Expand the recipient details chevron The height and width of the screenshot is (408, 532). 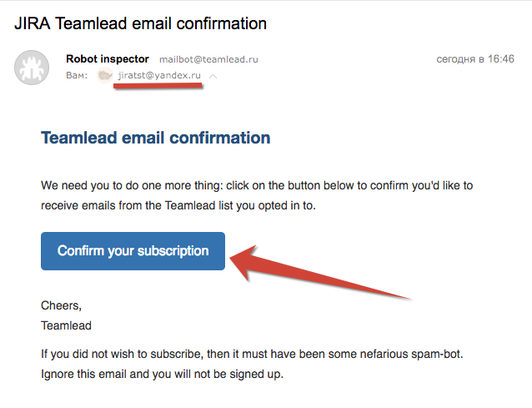click(213, 76)
